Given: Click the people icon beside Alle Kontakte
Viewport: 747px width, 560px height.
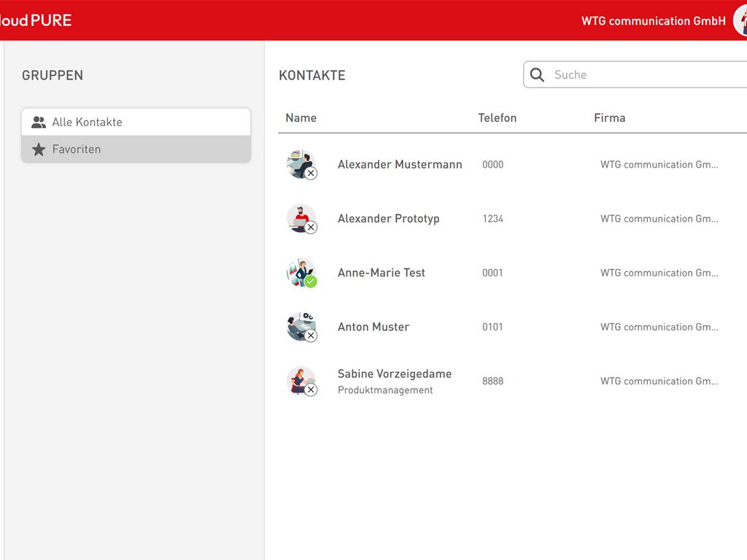Looking at the screenshot, I should coord(39,122).
